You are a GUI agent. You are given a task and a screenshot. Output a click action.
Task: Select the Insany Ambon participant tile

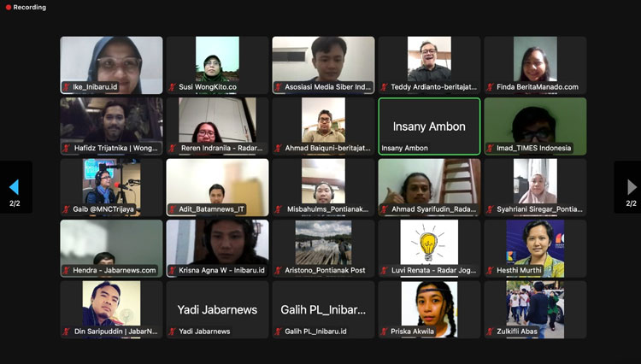(429, 126)
